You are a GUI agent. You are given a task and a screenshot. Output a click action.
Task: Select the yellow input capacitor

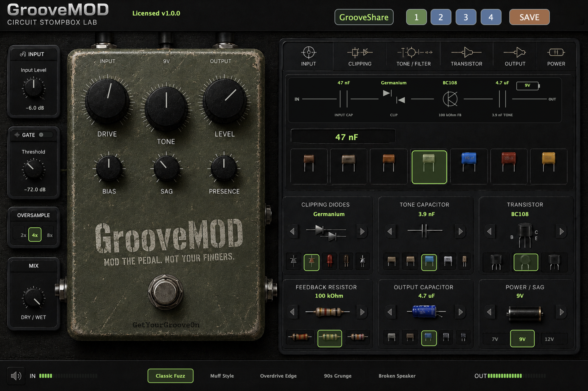(549, 167)
